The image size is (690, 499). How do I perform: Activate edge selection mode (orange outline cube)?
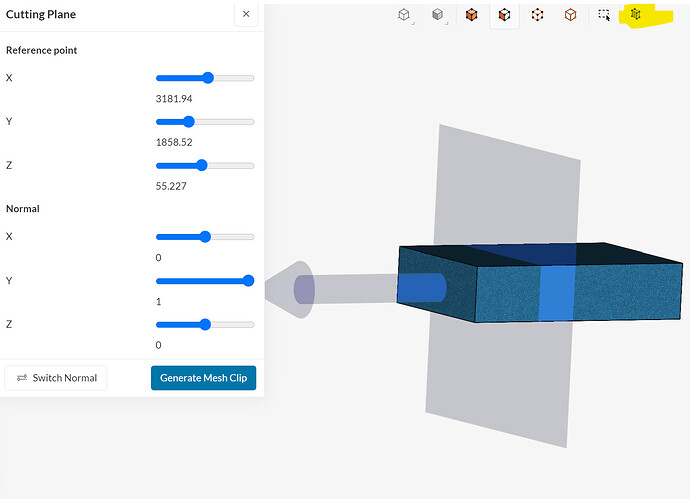570,15
